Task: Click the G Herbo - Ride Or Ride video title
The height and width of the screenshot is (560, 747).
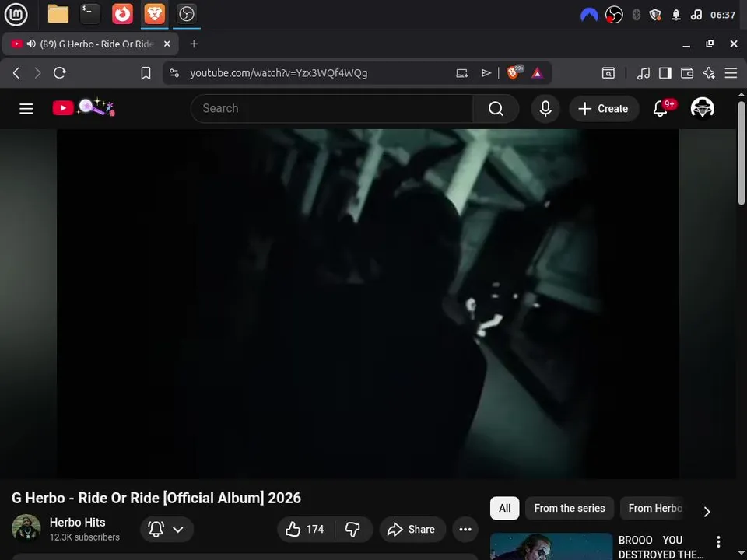Action: [156, 498]
